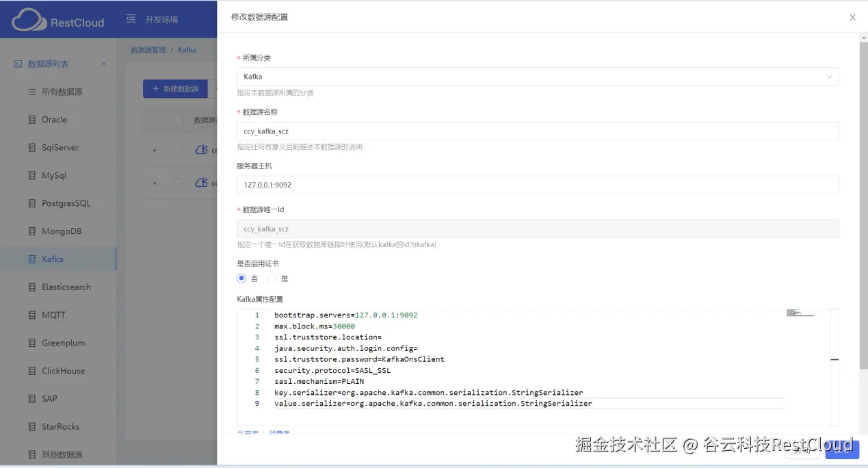The height and width of the screenshot is (468, 868).
Task: Click the value.serializer line in editor
Action: [x=433, y=404]
